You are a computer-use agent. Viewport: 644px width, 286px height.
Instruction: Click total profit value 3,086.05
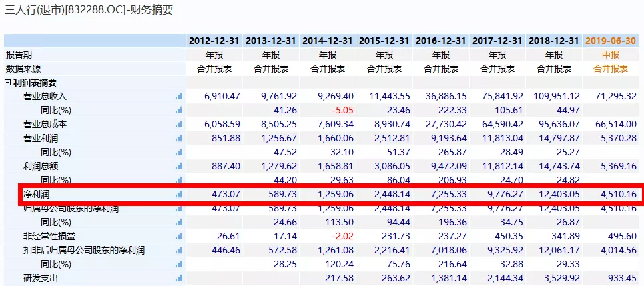[392, 167]
